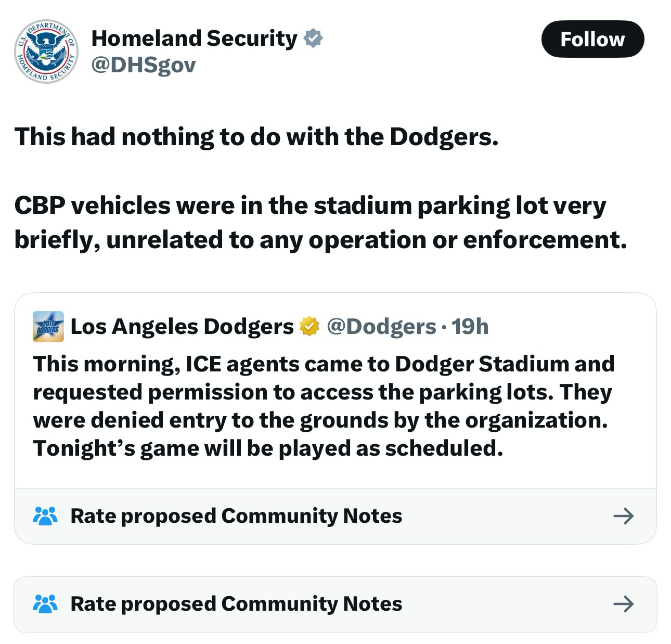Click the Dodgers gold verified checkmark badge
The height and width of the screenshot is (644, 671).
click(309, 327)
